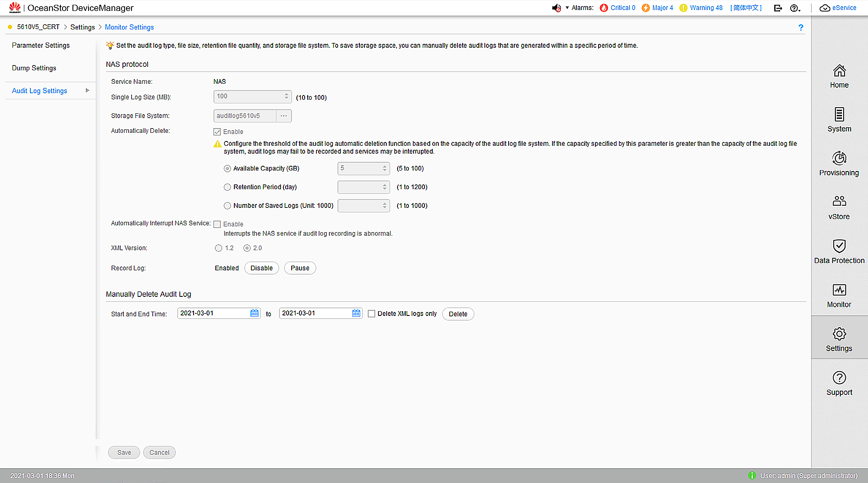Switch XML Version to 1.2
Screen dimensions: 868x483
218,248
